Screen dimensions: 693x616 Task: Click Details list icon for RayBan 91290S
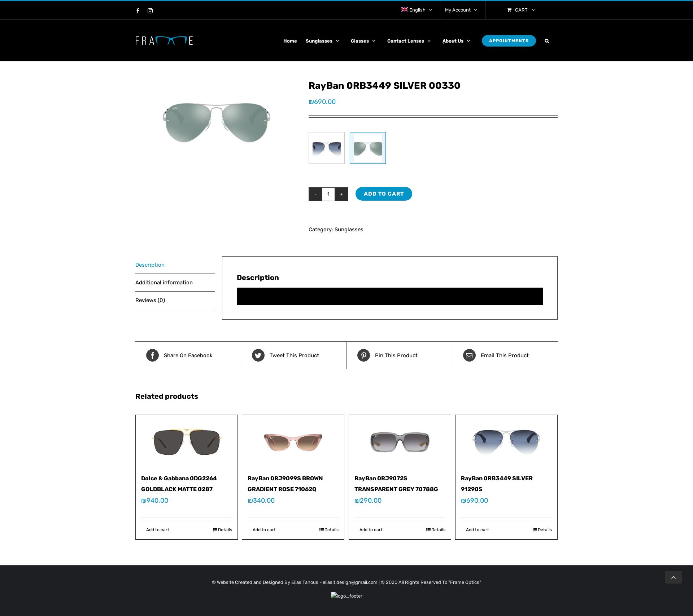[535, 530]
